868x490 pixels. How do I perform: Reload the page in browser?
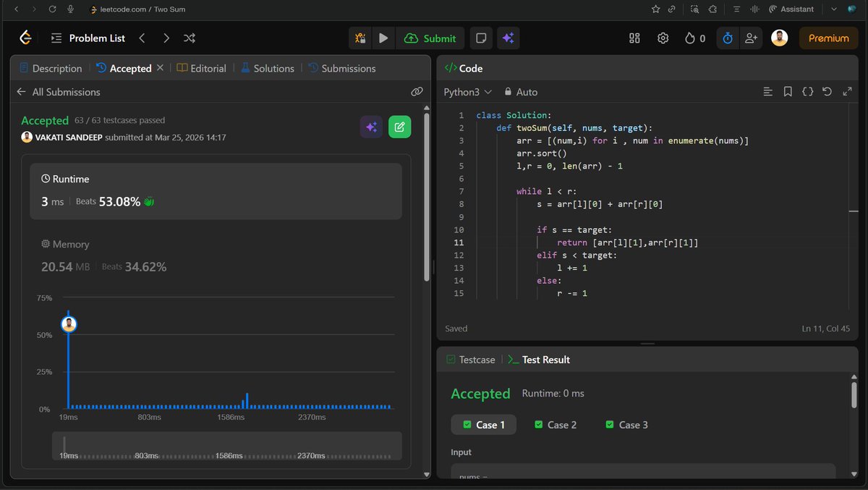pyautogui.click(x=52, y=9)
